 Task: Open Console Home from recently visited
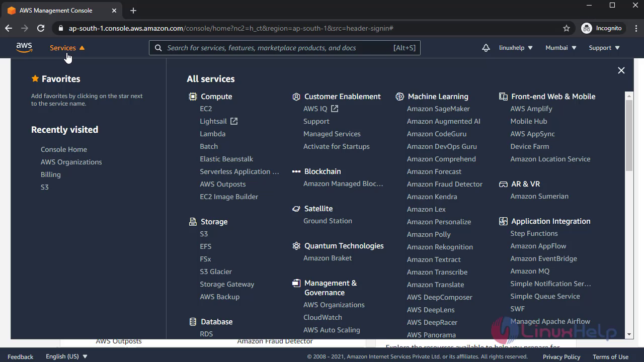[64, 149]
